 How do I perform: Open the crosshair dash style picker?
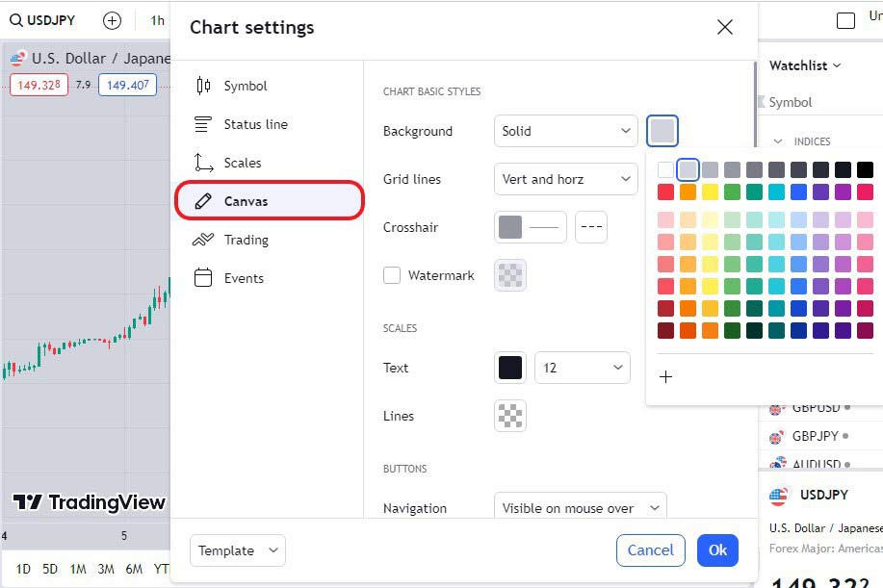(x=590, y=227)
